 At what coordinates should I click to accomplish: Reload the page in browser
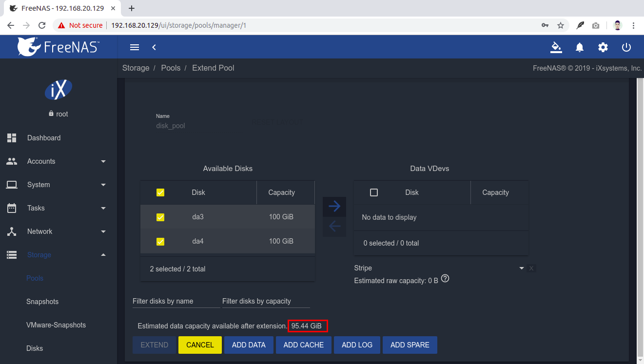42,25
